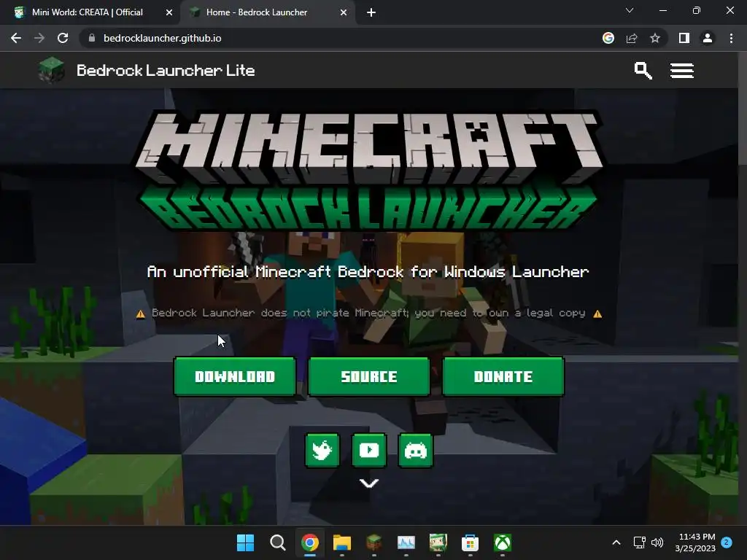Open Microsoft Store from taskbar
The height and width of the screenshot is (560, 747).
click(x=471, y=542)
